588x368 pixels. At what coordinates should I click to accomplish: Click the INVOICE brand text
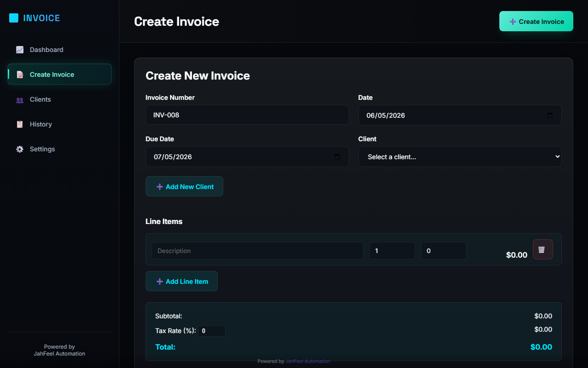(x=42, y=18)
